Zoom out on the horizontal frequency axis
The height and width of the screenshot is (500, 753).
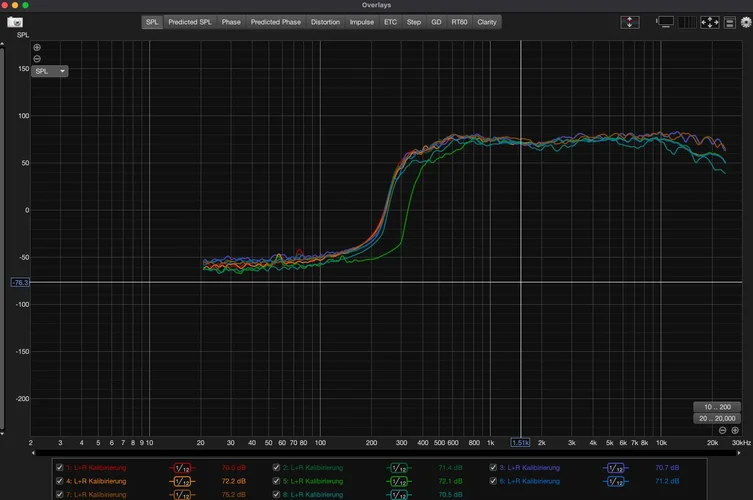[x=722, y=430]
